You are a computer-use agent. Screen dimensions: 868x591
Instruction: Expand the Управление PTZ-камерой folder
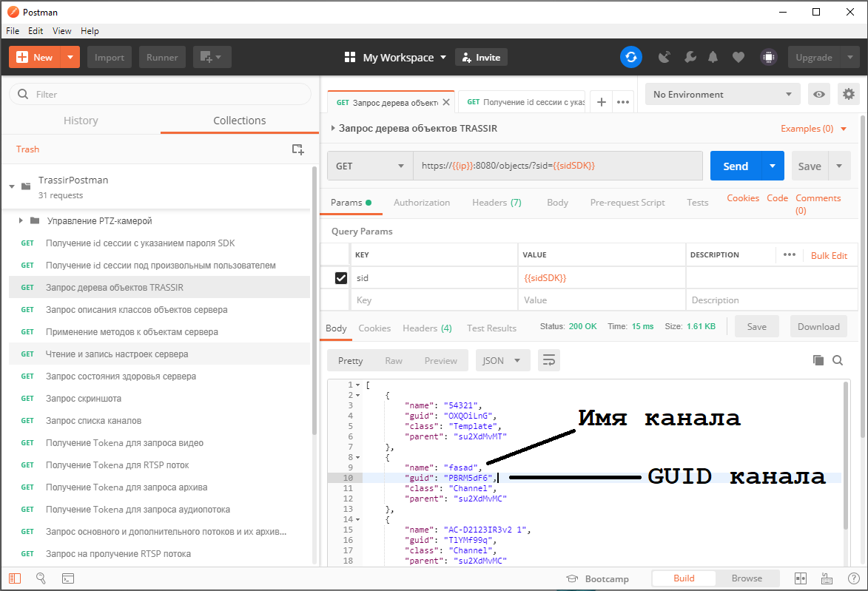click(21, 221)
